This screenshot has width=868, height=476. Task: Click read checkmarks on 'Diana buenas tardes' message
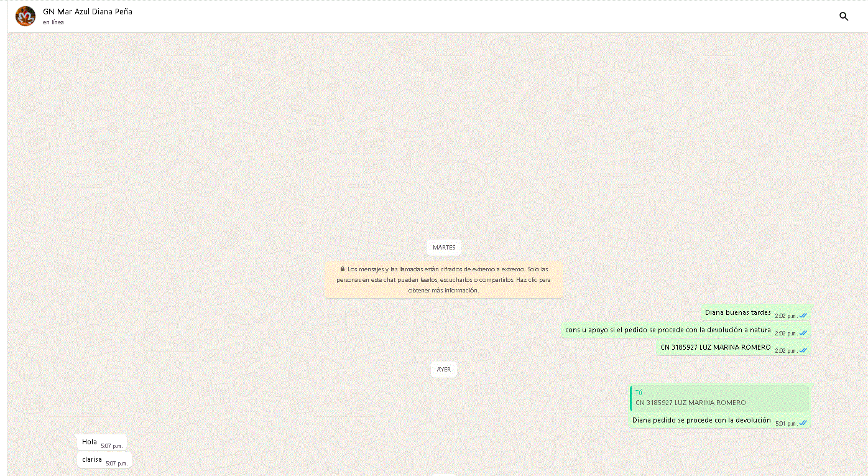click(x=803, y=315)
